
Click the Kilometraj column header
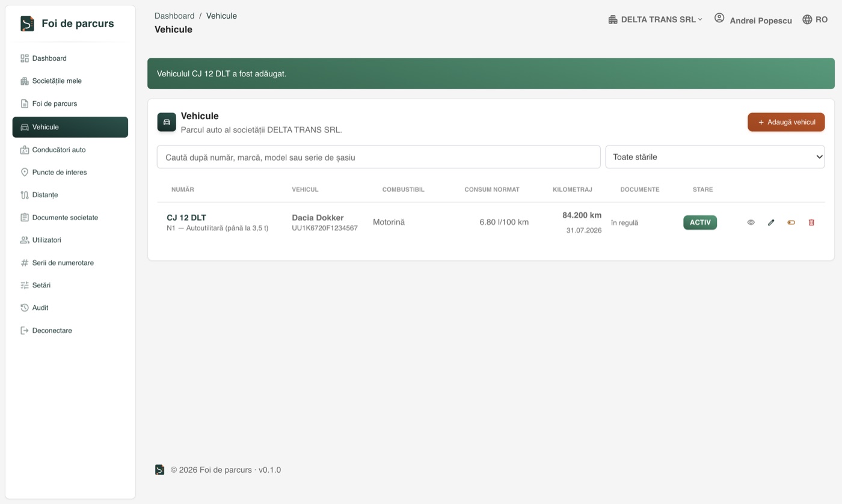click(x=573, y=189)
